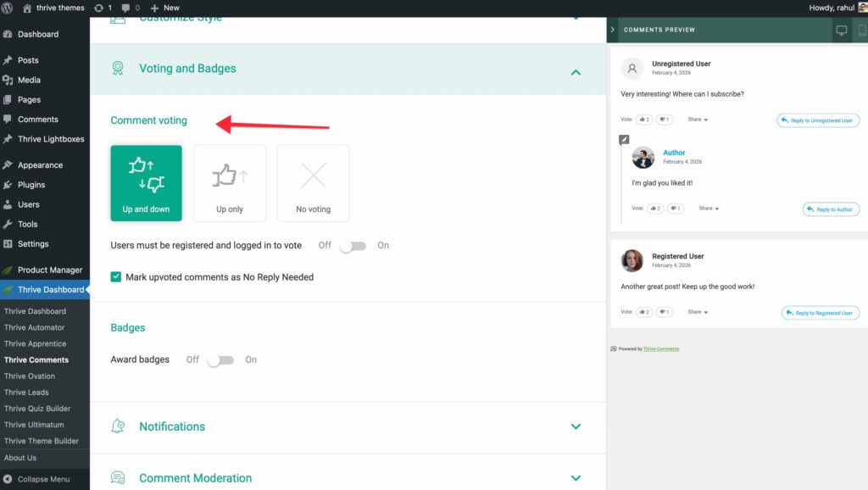Enable the Award badges switch
Viewport: 868px width, 490px height.
click(x=220, y=360)
